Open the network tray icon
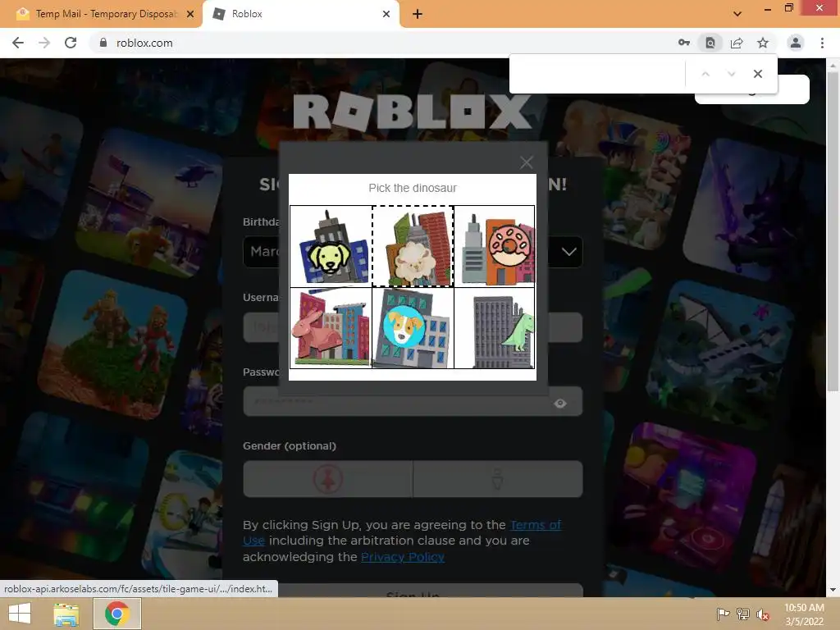 (743, 614)
